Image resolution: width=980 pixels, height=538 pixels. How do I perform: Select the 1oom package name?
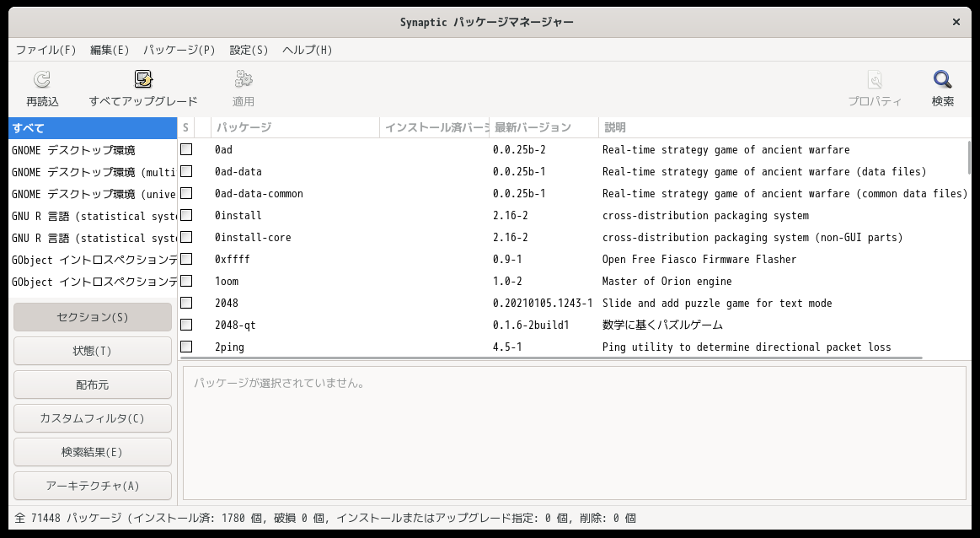[226, 281]
